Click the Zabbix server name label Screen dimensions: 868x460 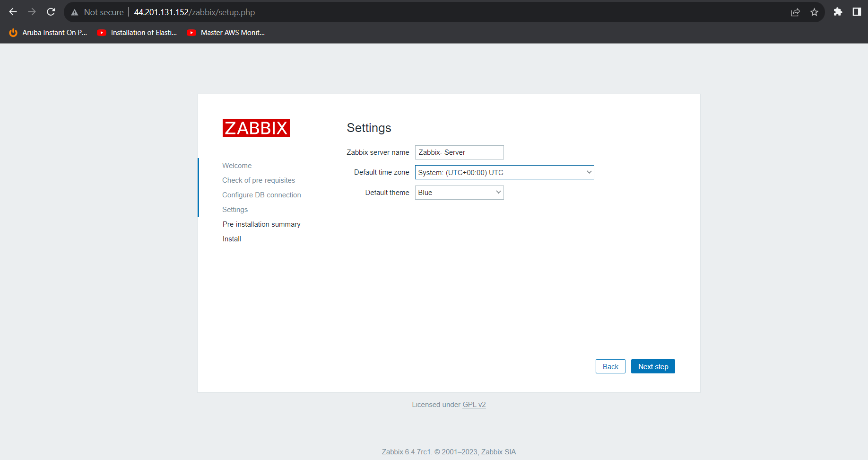point(378,152)
